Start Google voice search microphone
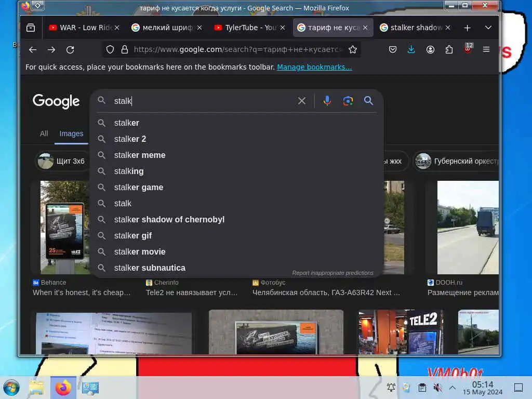The image size is (532, 399). pos(327,101)
